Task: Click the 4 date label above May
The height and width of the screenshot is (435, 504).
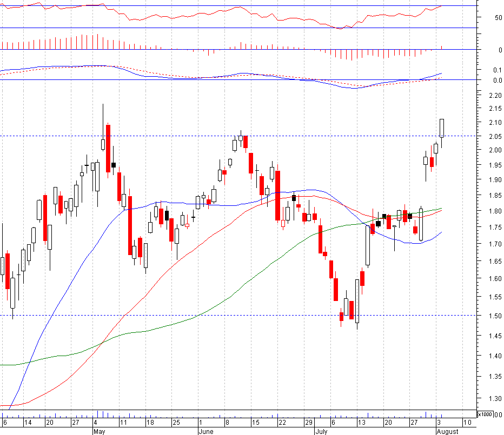Action: click(95, 423)
